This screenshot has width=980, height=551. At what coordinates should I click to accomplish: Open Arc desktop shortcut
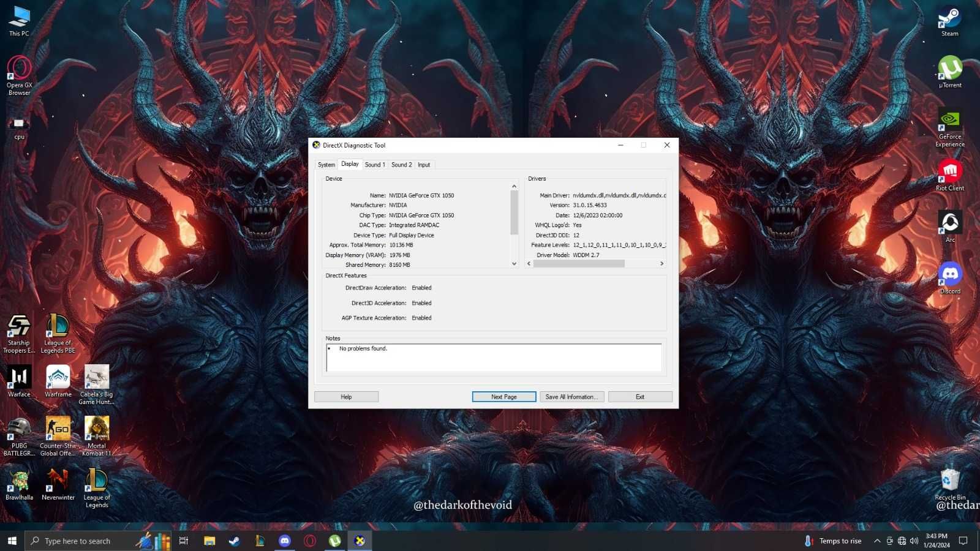(950, 227)
